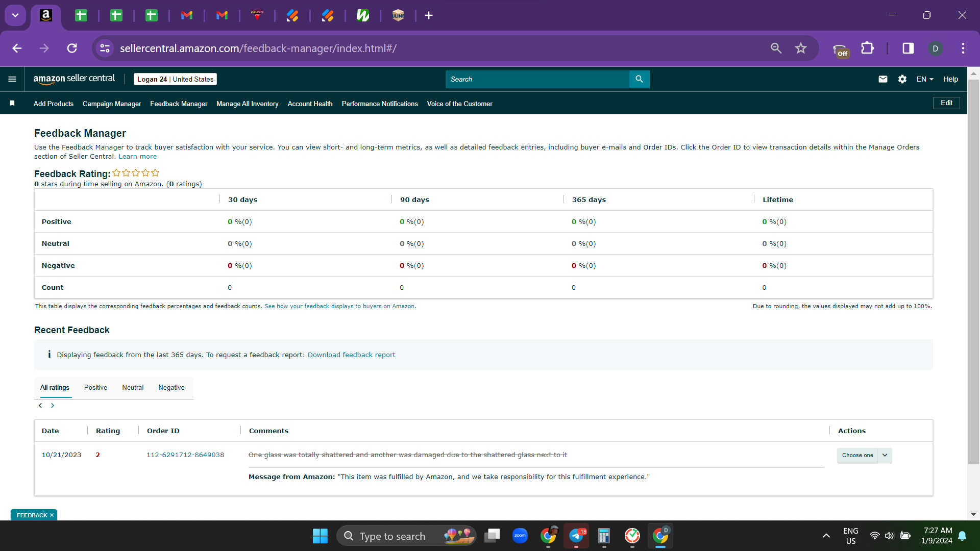Click the Task View icon in the taskbar

pos(492,536)
